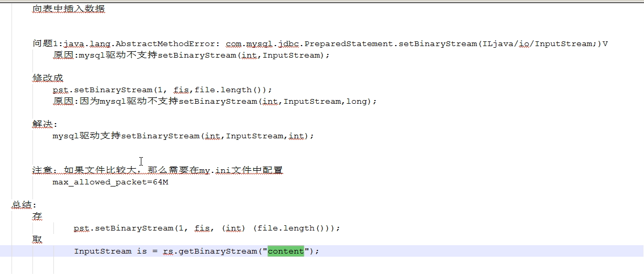Click the 总结: heading line

[25, 205]
